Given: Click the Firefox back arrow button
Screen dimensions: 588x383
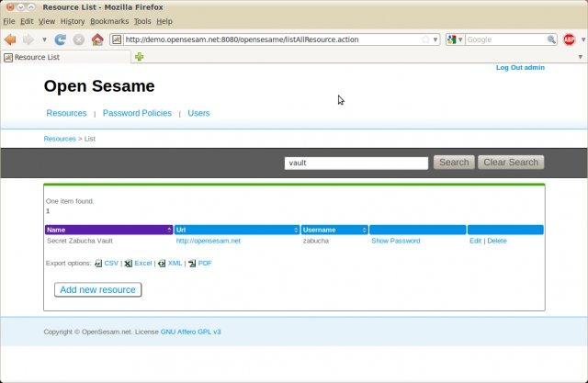Looking at the screenshot, I should 10,39.
